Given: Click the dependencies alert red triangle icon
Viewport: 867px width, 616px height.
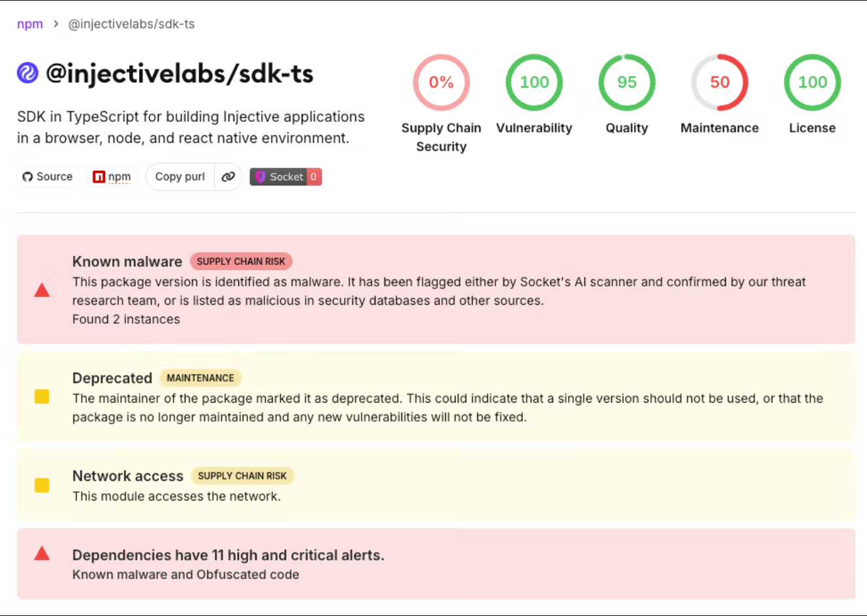Looking at the screenshot, I should (x=42, y=553).
